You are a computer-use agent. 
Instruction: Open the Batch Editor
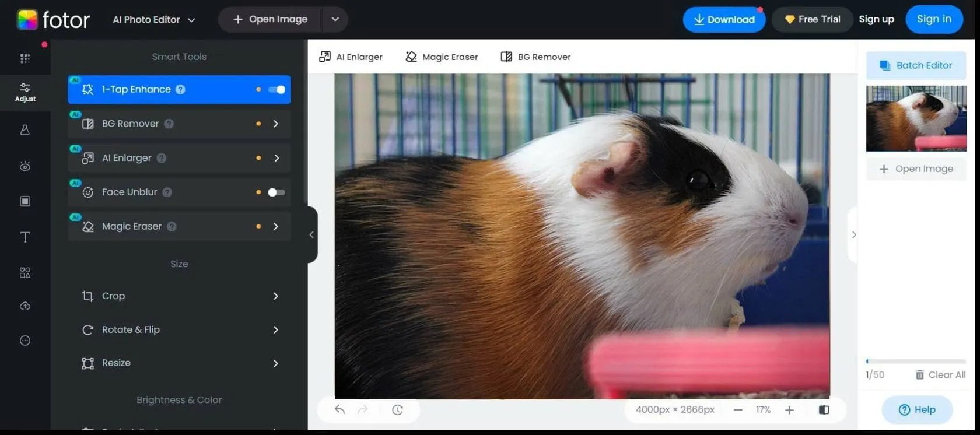pos(916,65)
